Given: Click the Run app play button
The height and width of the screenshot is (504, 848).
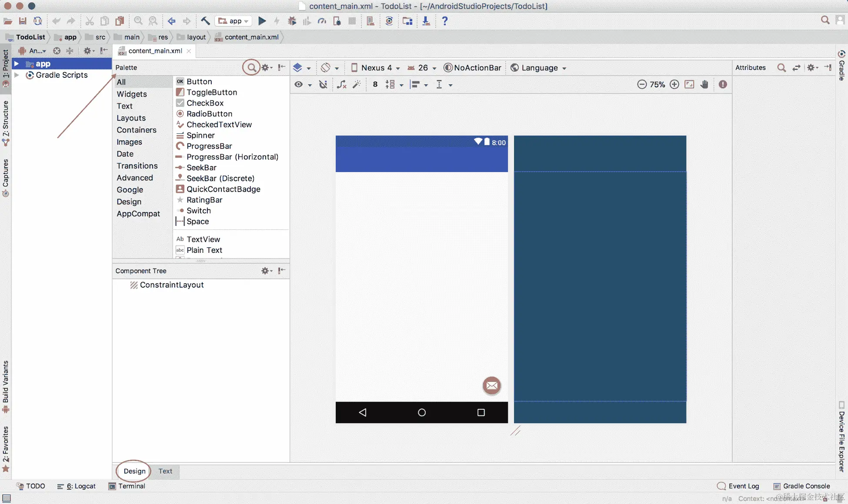Looking at the screenshot, I should [262, 21].
